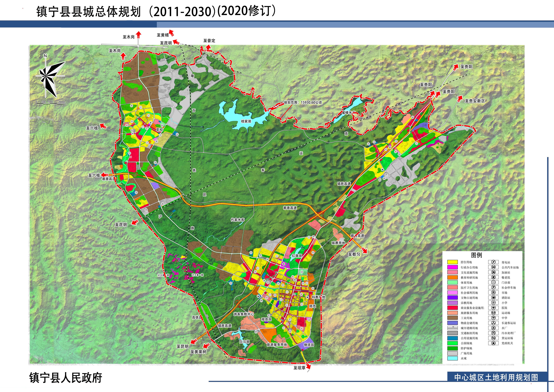Screen dimensions: 554x392
Task: Click the 水厂 legend symbol
Action: pyautogui.click(x=493, y=328)
